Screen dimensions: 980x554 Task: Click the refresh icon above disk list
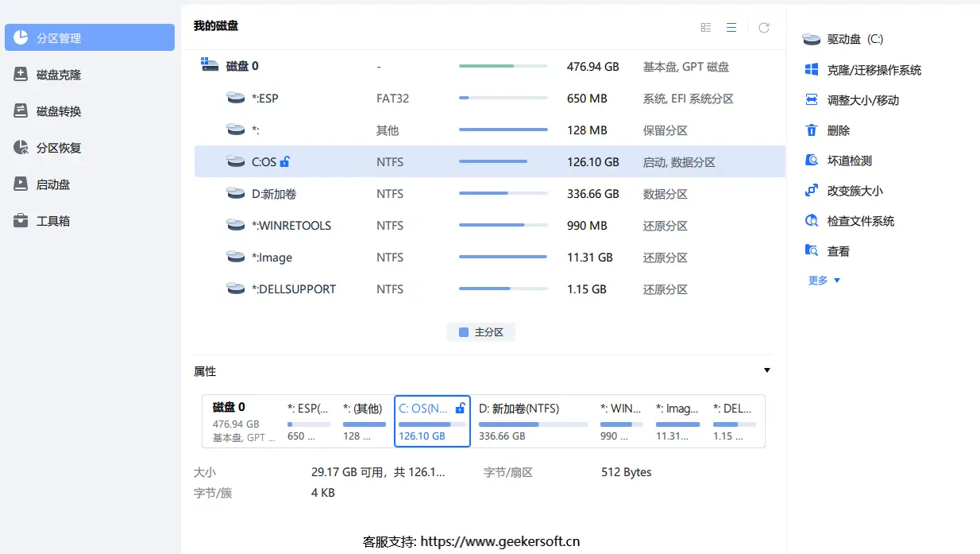tap(763, 27)
